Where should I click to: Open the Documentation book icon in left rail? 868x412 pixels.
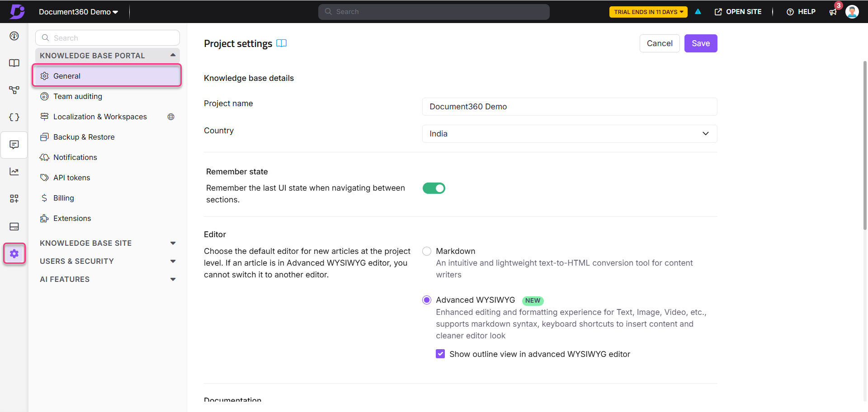coord(14,63)
